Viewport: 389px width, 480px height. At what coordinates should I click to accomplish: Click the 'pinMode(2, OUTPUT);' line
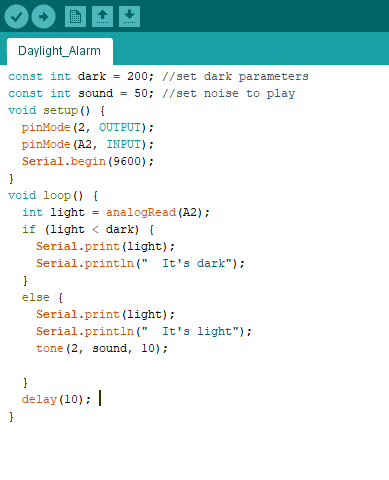click(x=88, y=127)
